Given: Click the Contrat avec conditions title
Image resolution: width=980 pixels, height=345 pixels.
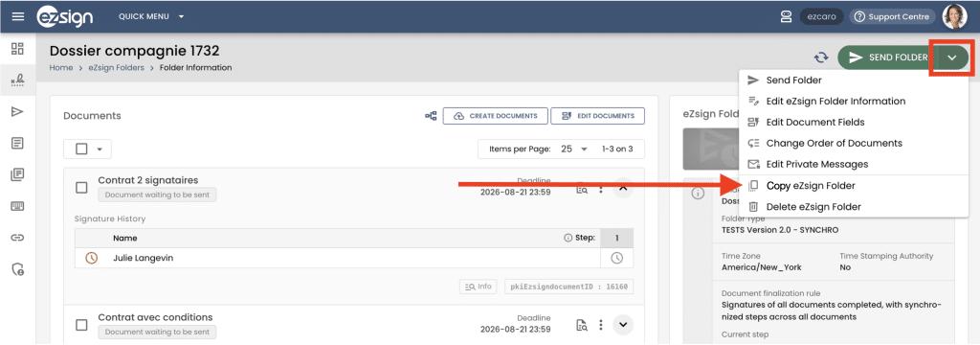Looking at the screenshot, I should pyautogui.click(x=155, y=317).
